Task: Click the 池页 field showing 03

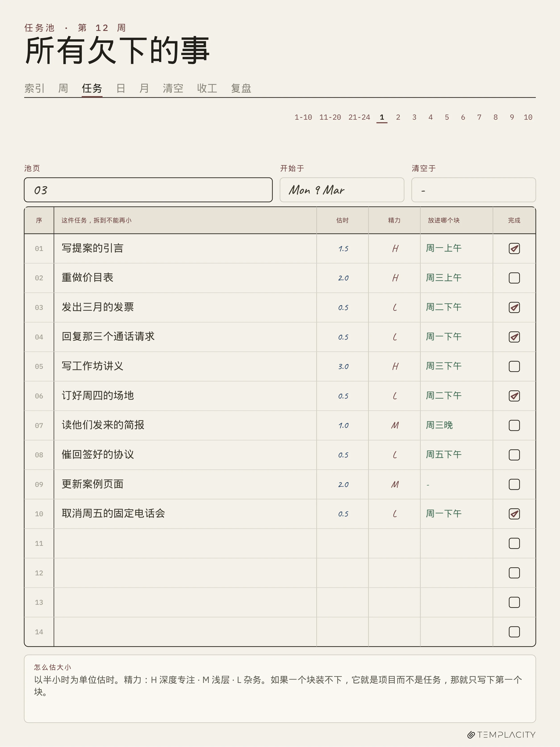Action: pos(148,190)
